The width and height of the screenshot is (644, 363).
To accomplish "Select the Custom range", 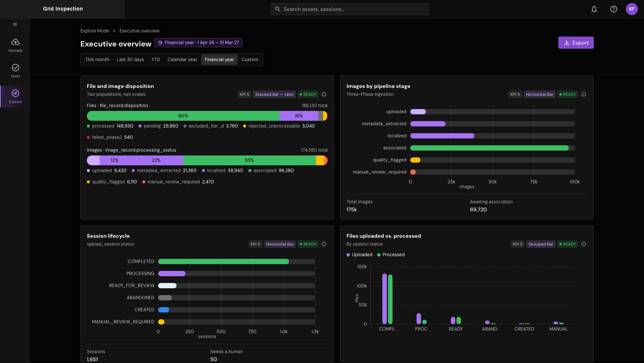I will [x=250, y=60].
